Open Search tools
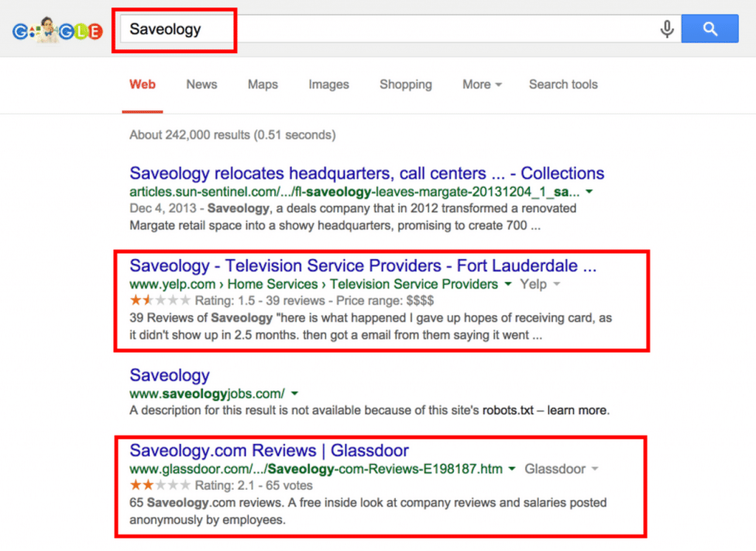The width and height of the screenshot is (756, 551). 563,84
